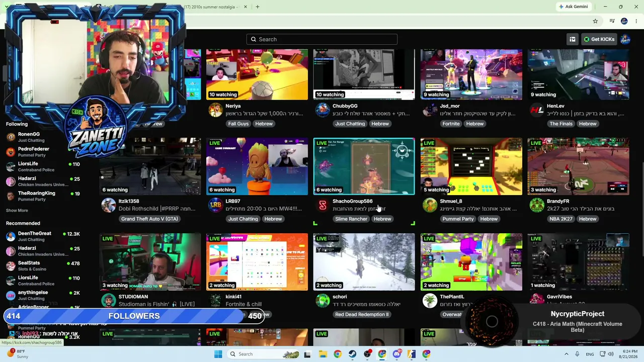
Task: Open ShachoGroup586's live stream thumbnail
Action: 364,166
